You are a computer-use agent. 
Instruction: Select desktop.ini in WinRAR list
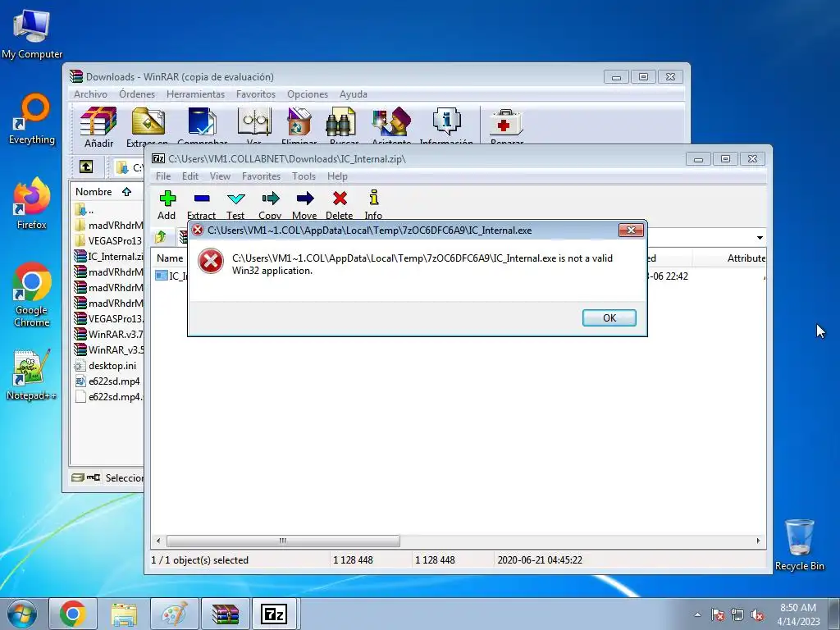pyautogui.click(x=105, y=366)
